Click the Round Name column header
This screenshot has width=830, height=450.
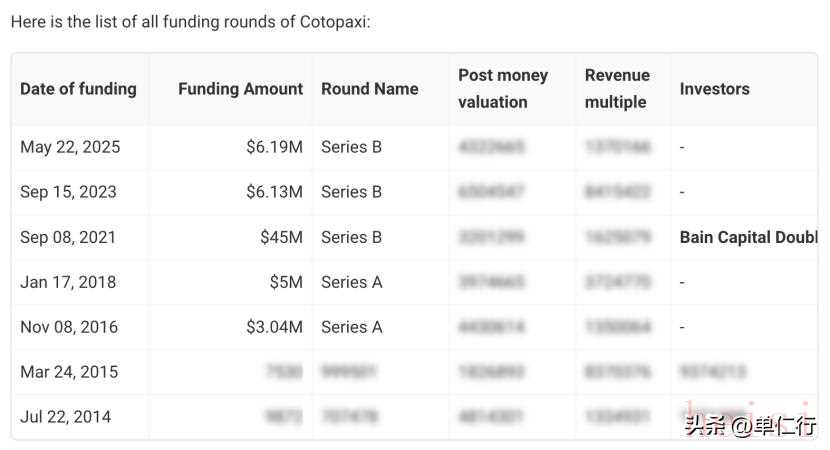[x=369, y=89]
